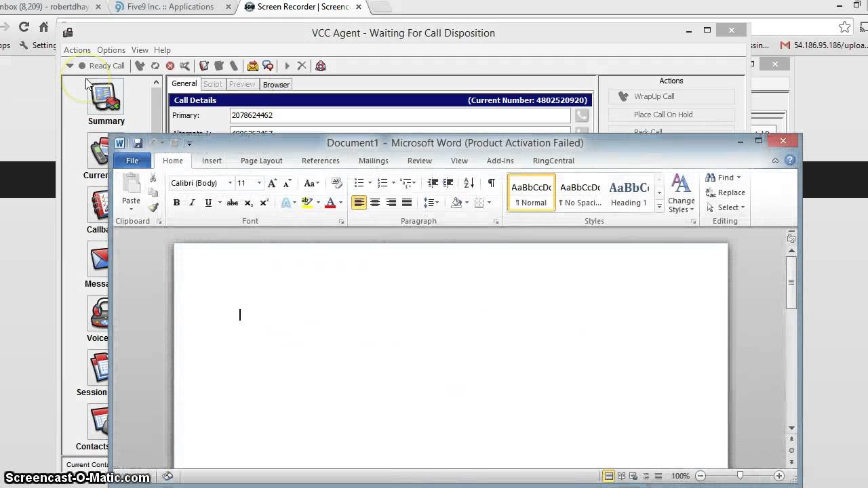This screenshot has height=488, width=868.
Task: Toggle Align Text Left
Action: pyautogui.click(x=359, y=203)
